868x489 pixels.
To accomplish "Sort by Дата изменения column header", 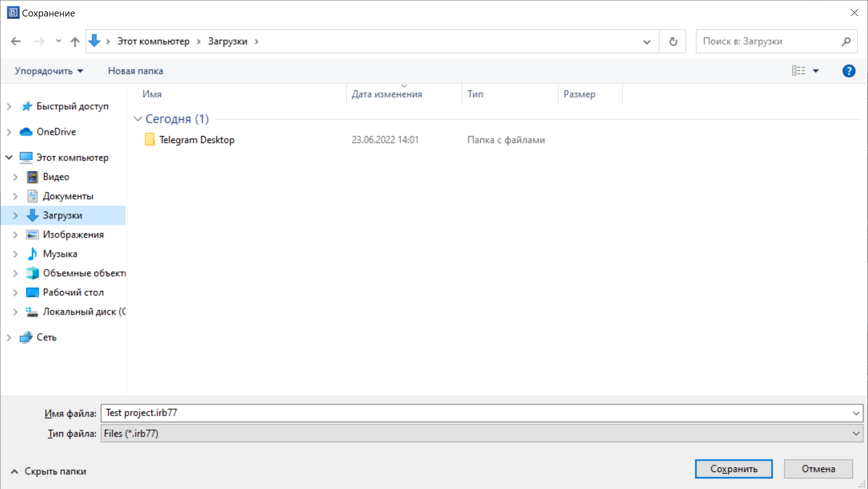I will [x=387, y=94].
